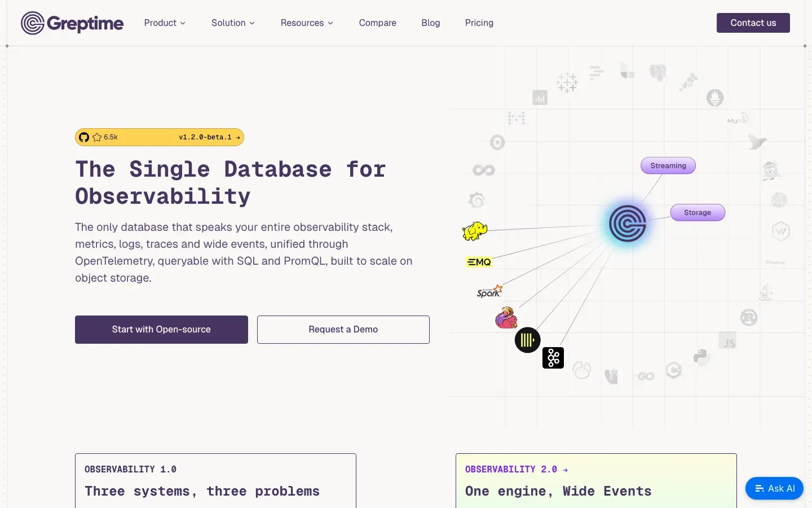Open the OBSERVABILITY 2.0 arrow link
Image resolution: width=812 pixels, height=508 pixels.
point(517,470)
